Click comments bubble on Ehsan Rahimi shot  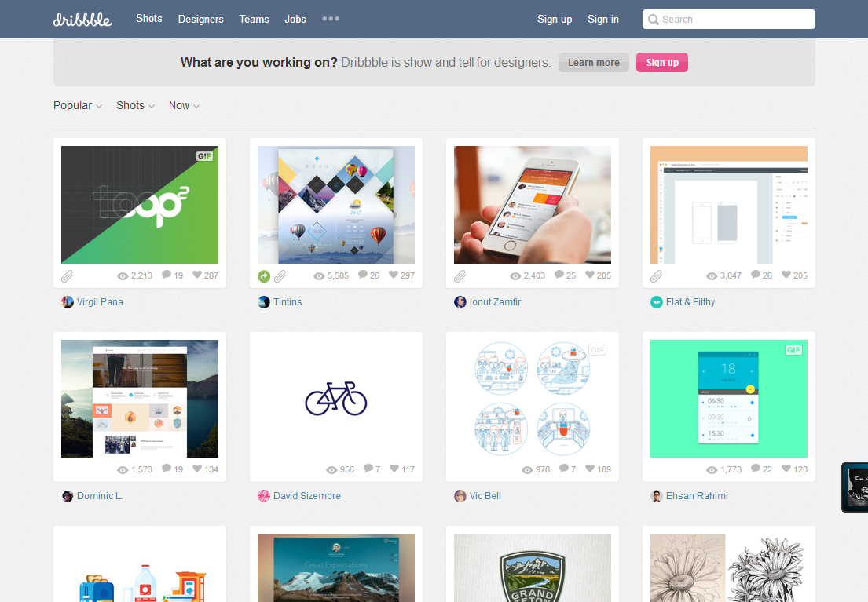pos(756,468)
